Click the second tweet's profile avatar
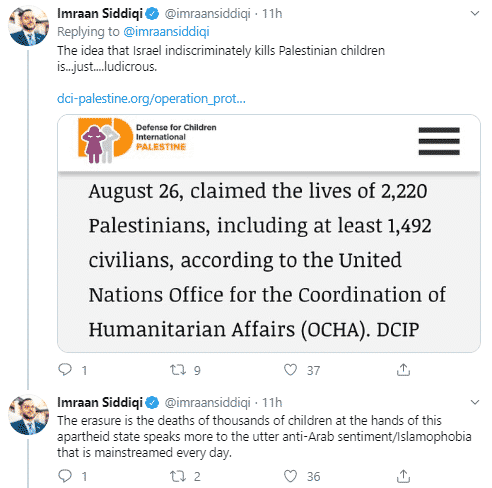Image resolution: width=492 pixels, height=488 pixels. [29, 414]
